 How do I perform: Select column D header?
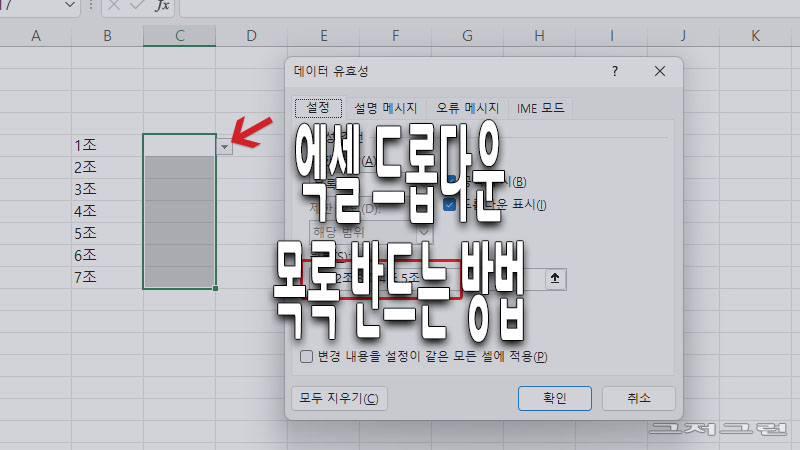click(x=252, y=36)
